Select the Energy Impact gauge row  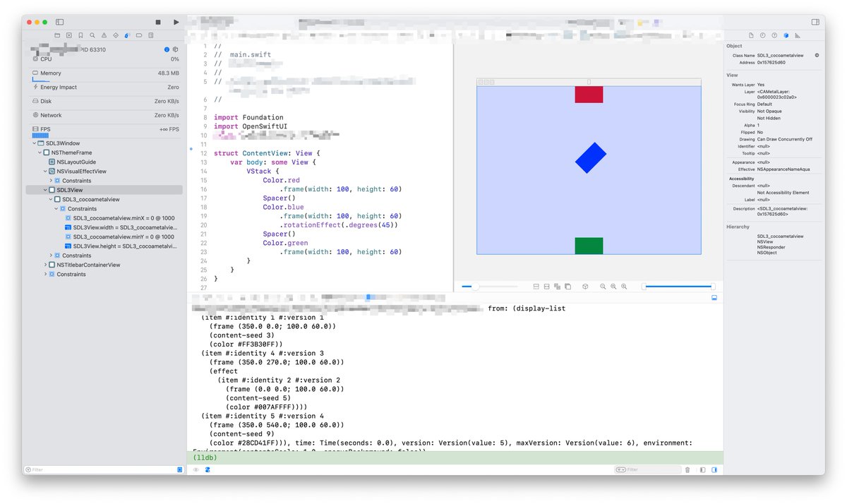coord(104,88)
